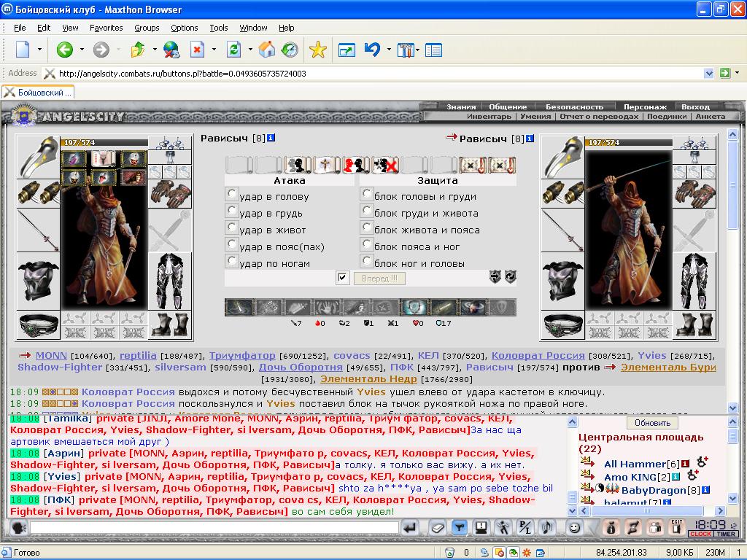Expand the dropdown arrow after the green Go button

(x=737, y=73)
